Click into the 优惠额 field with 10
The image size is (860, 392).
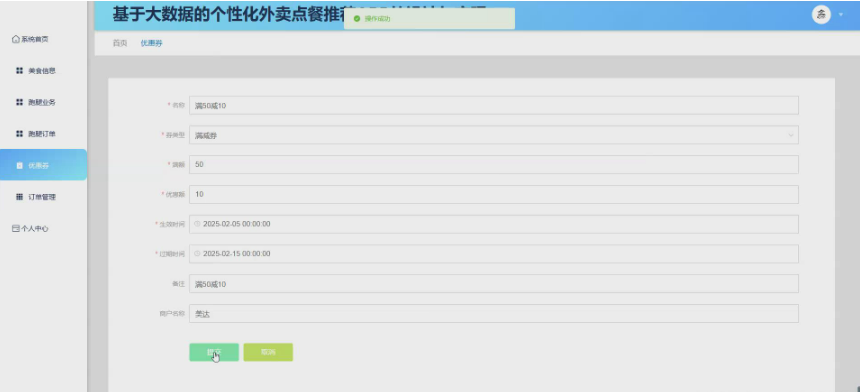coord(494,194)
